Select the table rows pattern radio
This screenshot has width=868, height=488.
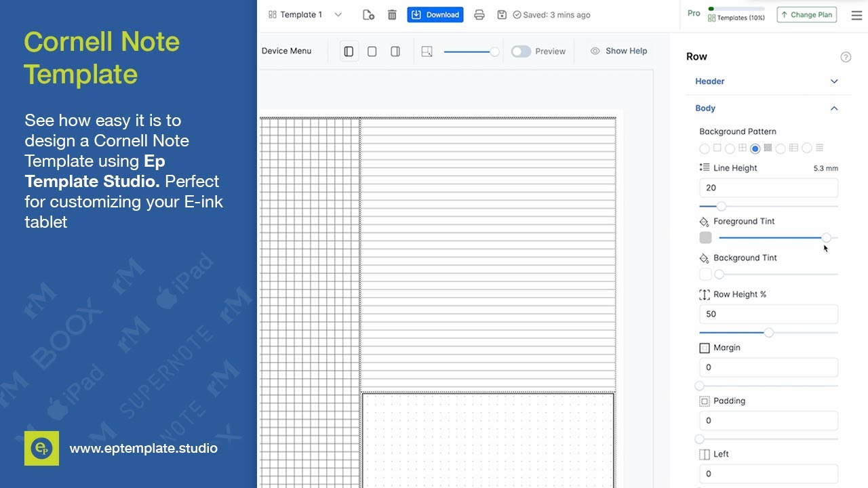pos(781,148)
